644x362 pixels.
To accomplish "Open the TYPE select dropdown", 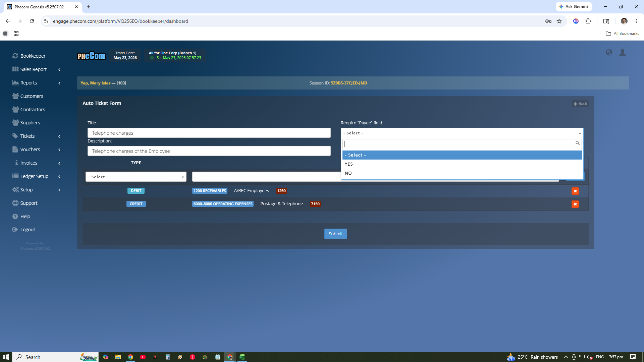I will click(x=136, y=177).
